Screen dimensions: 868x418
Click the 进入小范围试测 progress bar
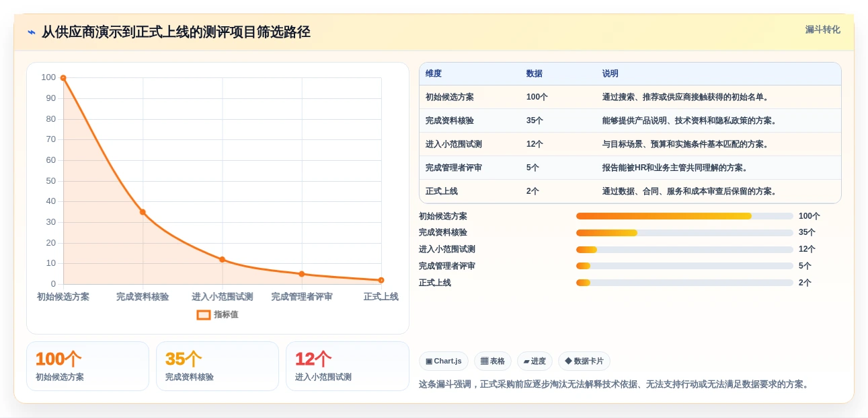[x=684, y=250]
